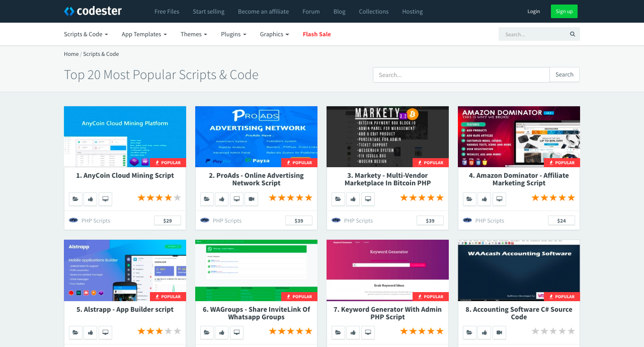Open AnyCoin Cloud Mining Script title link
The width and height of the screenshot is (644, 347).
coord(125,175)
